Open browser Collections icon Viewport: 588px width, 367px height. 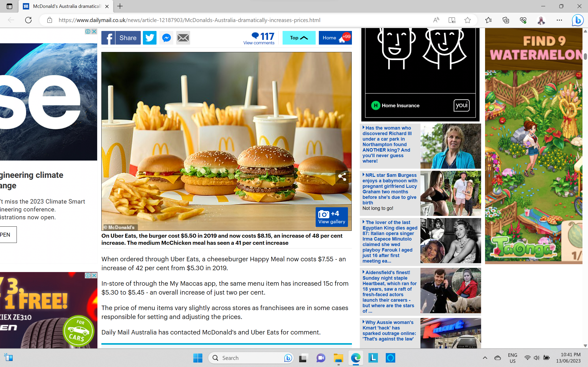click(506, 20)
